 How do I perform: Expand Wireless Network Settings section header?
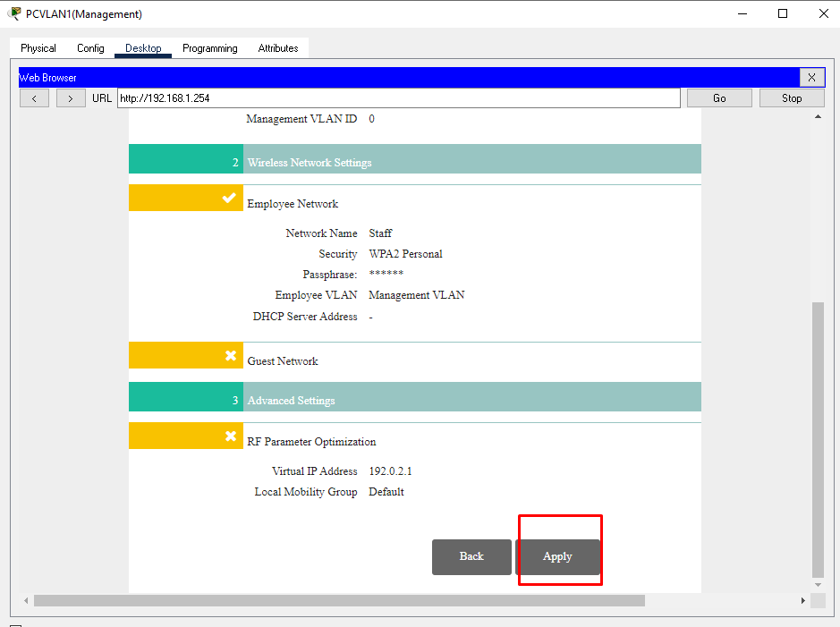click(415, 159)
